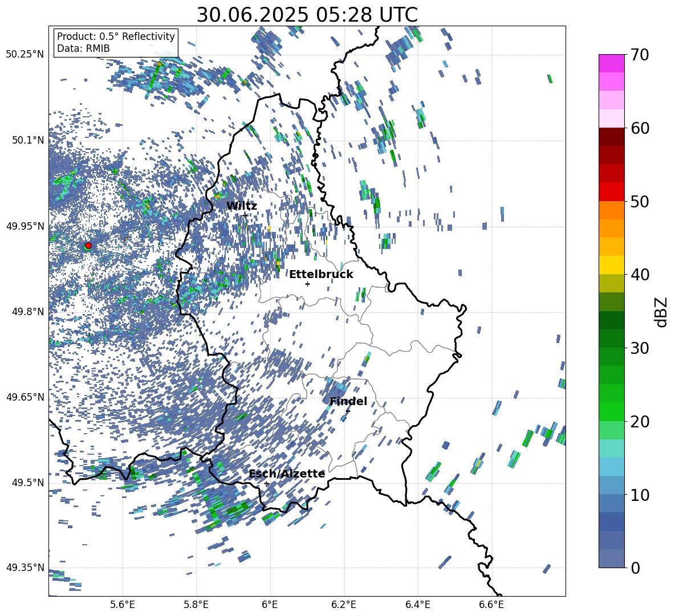The width and height of the screenshot is (675, 616).
Task: Click the red radar site marker
Action: (x=88, y=246)
